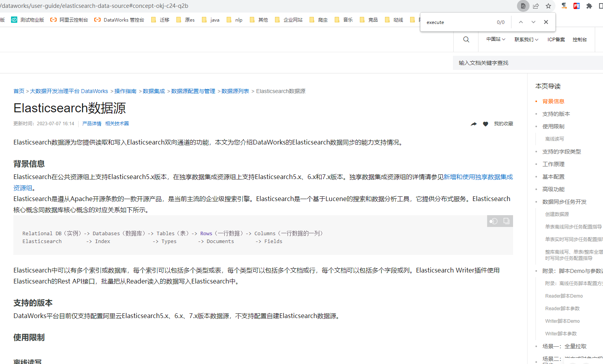Open the ICP备案 link
This screenshot has height=364, width=603.
click(556, 40)
